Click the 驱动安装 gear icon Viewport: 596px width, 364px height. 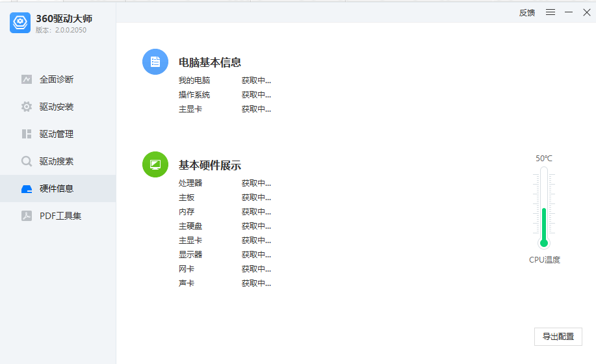(27, 107)
